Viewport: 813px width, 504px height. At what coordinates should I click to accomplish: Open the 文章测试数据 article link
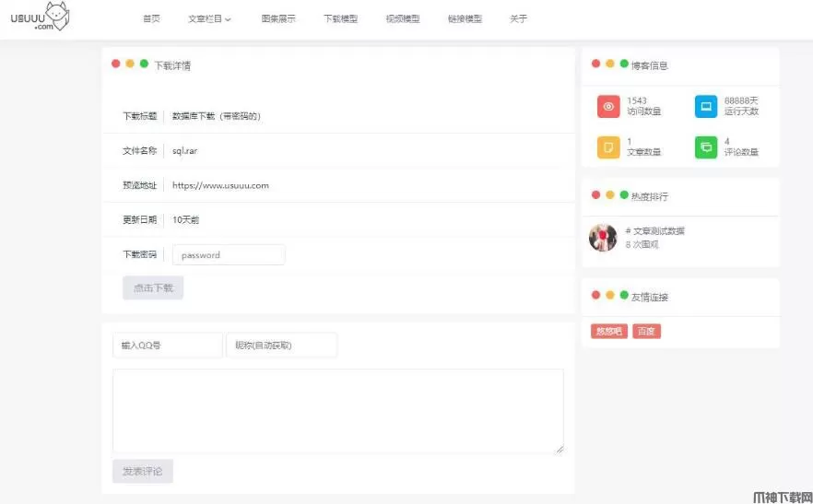[654, 231]
